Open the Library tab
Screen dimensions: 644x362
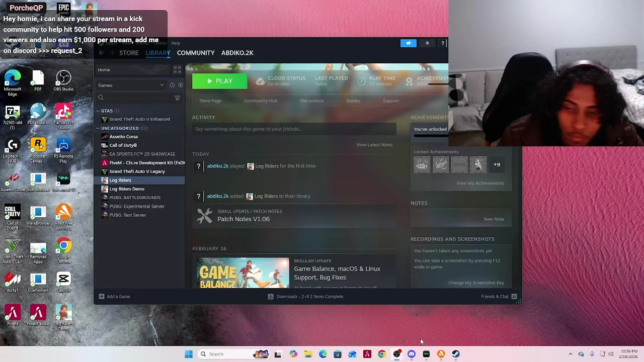158,53
